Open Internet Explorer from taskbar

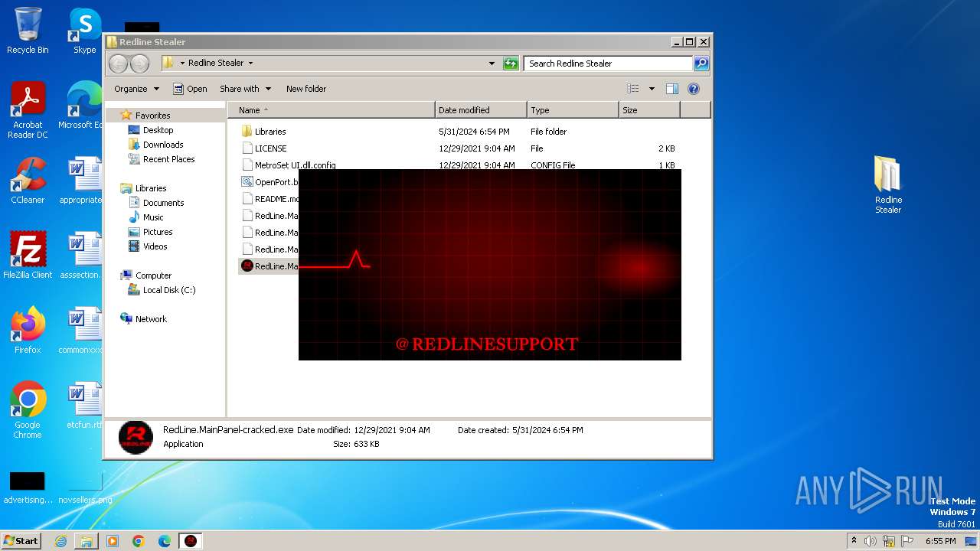coord(60,541)
